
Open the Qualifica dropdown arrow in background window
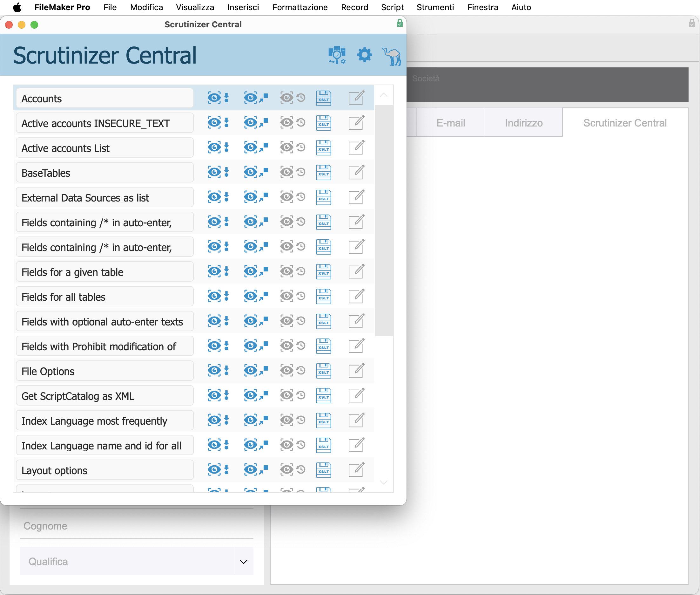(243, 562)
